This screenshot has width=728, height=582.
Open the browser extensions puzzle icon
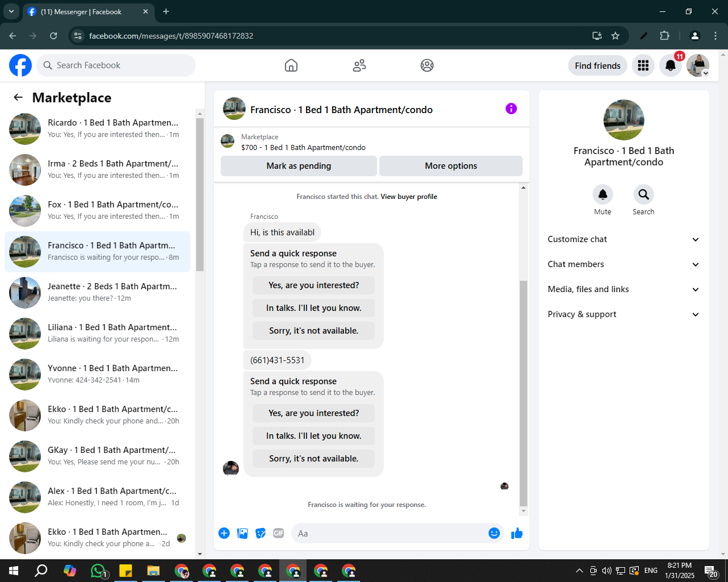pyautogui.click(x=664, y=36)
